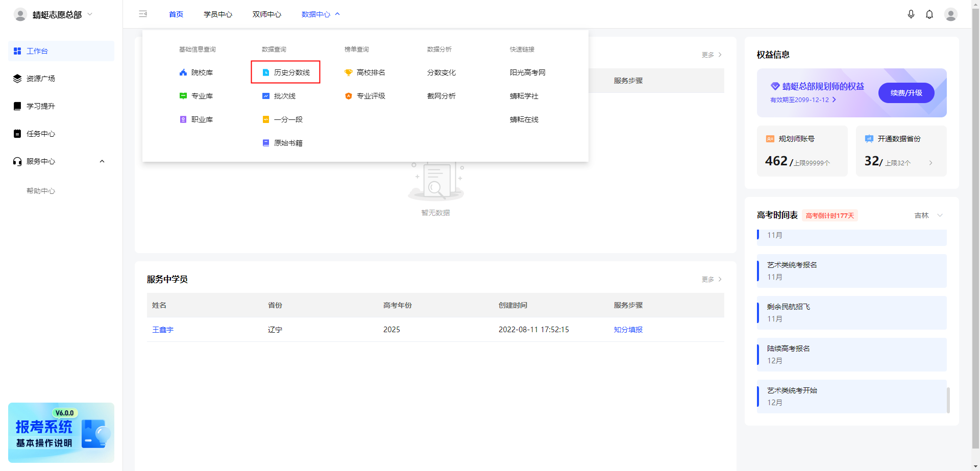Open the 职业库 entry
The image size is (980, 471).
(x=202, y=119)
